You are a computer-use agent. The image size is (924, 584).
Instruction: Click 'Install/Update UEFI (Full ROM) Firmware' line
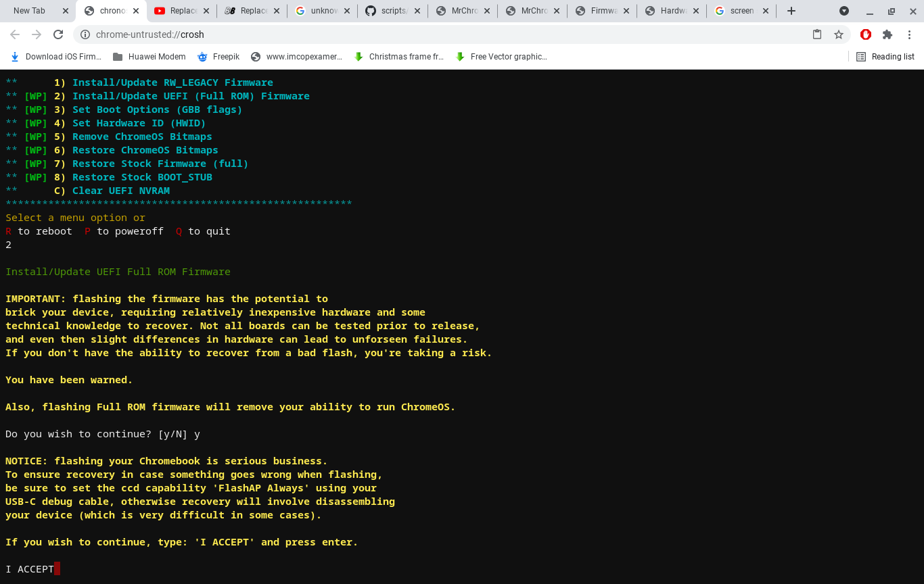pos(191,96)
